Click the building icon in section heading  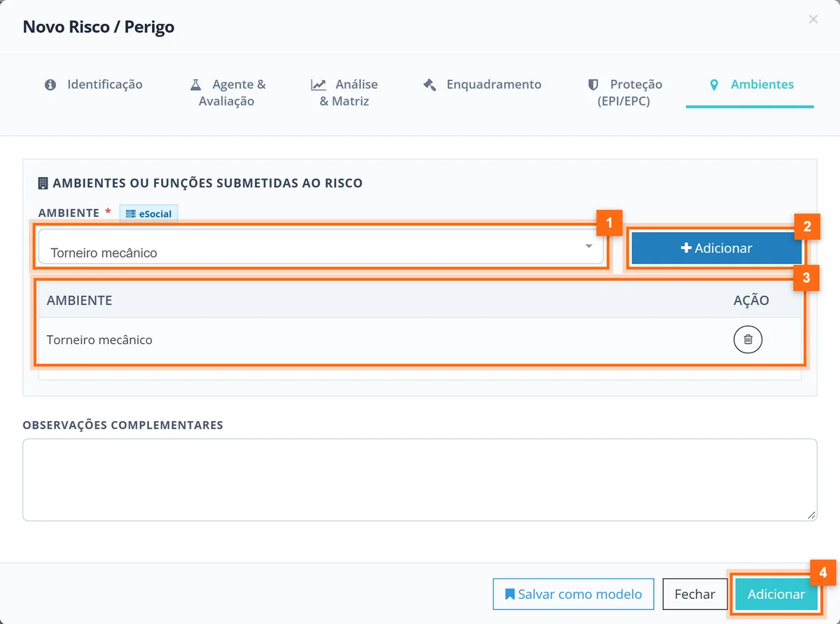(x=43, y=183)
